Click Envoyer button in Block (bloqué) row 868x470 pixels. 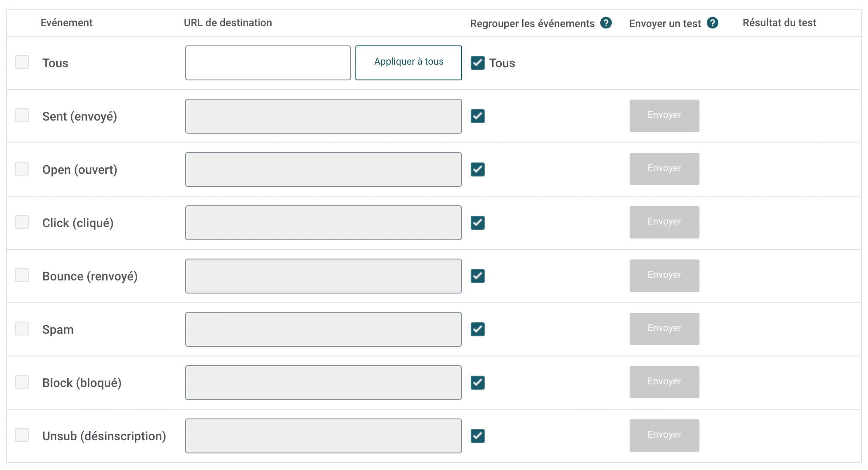[x=665, y=382]
